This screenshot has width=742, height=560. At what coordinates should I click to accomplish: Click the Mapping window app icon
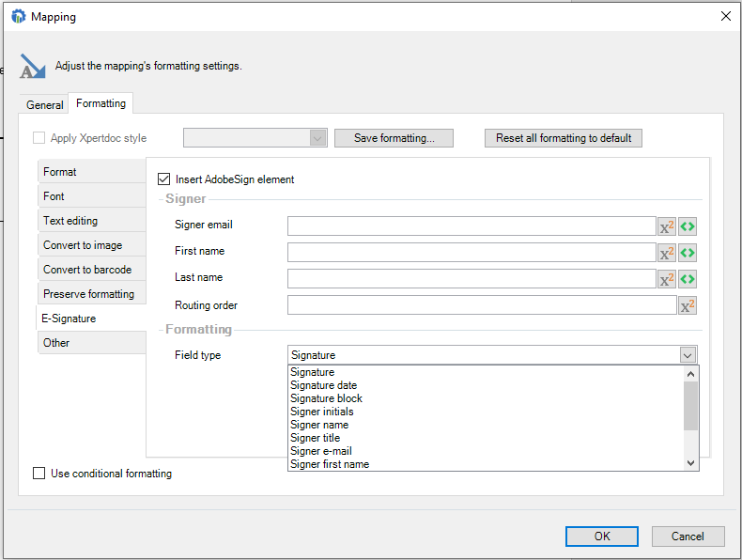pos(19,17)
